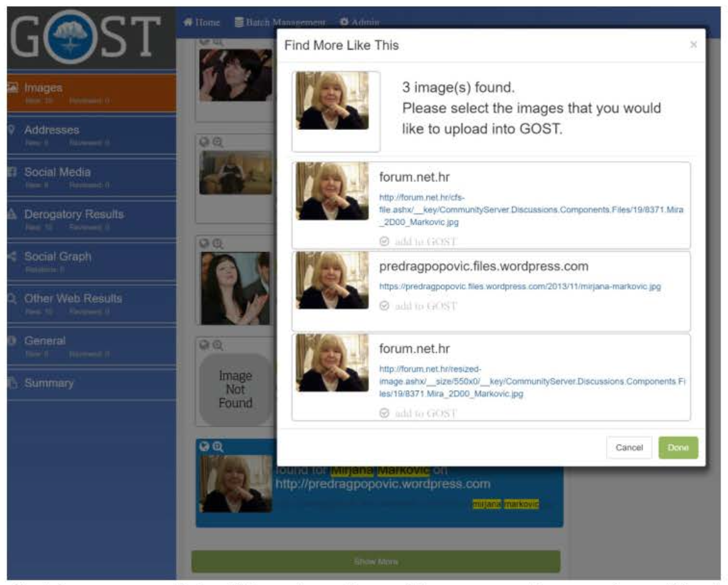The height and width of the screenshot is (585, 728).
Task: Click the General info icon
Action: pos(12,340)
